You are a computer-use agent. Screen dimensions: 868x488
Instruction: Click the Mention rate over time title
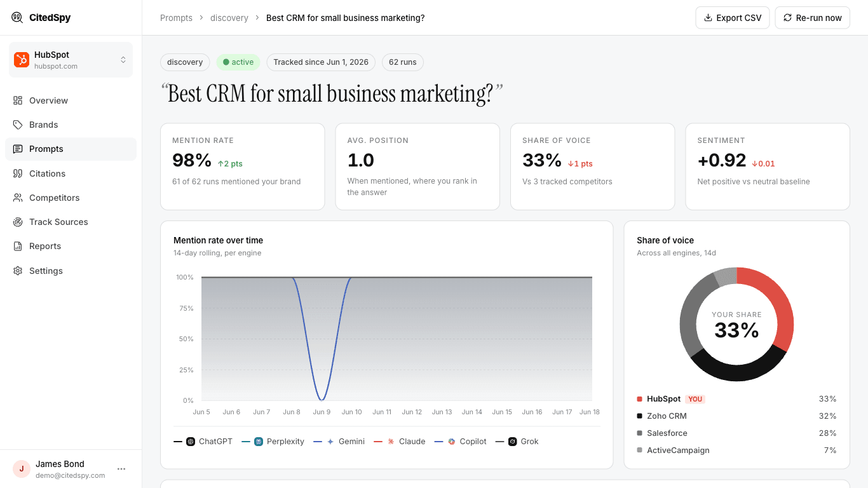pos(218,240)
